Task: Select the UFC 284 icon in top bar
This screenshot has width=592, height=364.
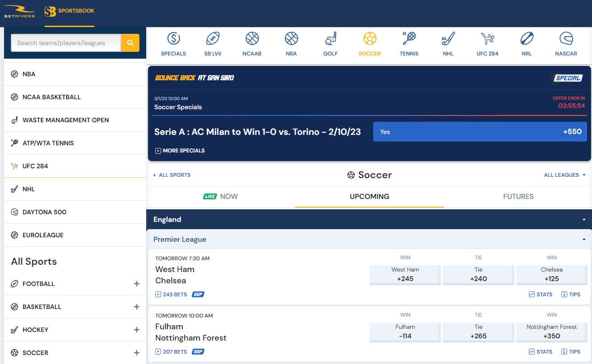Action: click(x=487, y=44)
